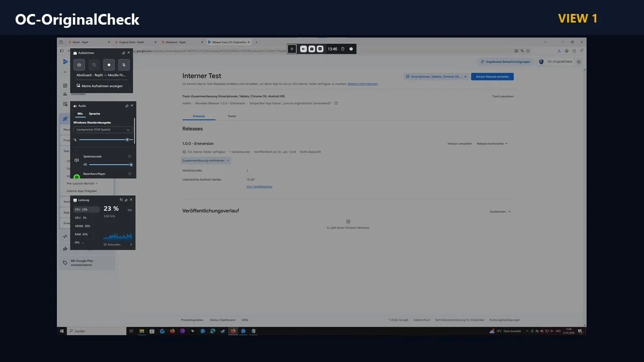Viewport: 644px width, 362px height.
Task: Pin the Aufzeichnen widget
Action: tap(123, 53)
